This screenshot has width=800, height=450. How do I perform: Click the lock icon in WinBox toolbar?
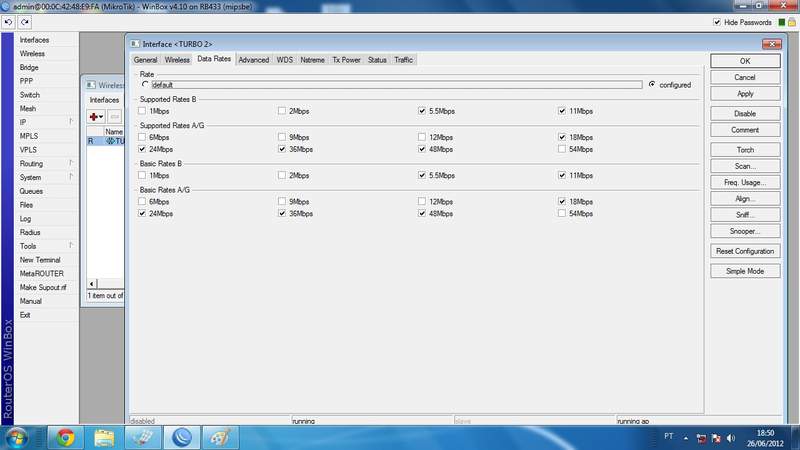(792, 22)
